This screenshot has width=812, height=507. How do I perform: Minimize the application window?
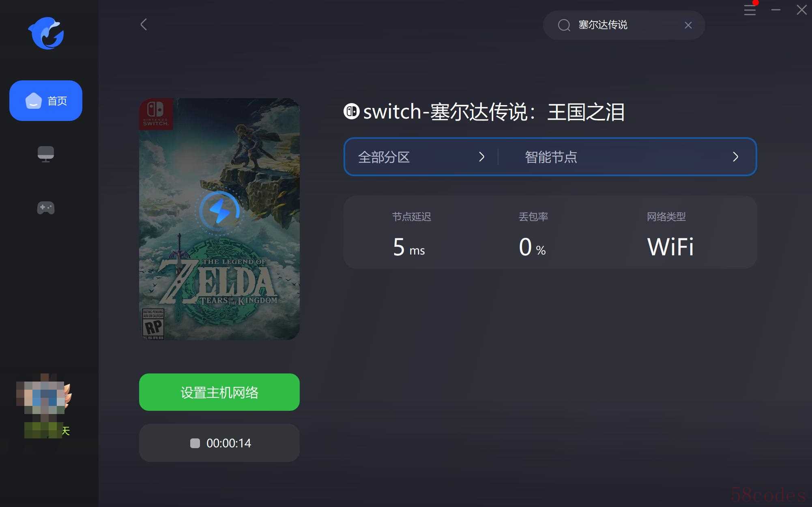pos(776,10)
